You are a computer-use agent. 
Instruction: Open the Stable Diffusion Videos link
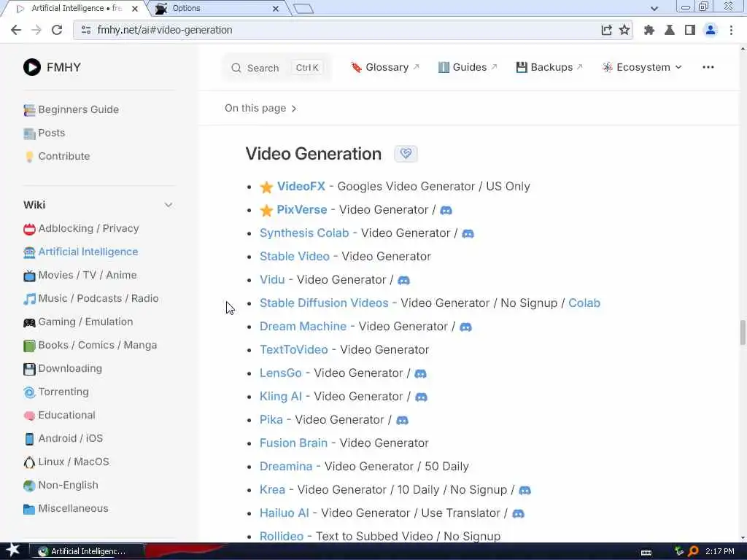click(324, 303)
